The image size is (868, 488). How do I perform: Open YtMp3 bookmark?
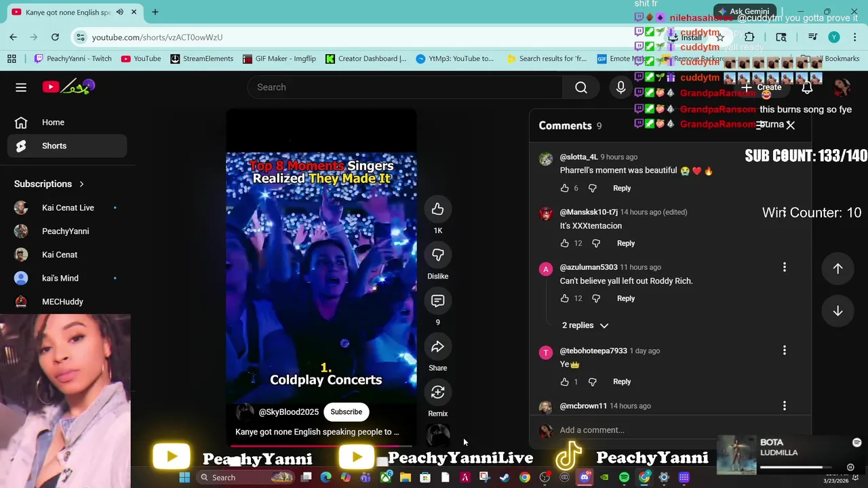click(455, 59)
